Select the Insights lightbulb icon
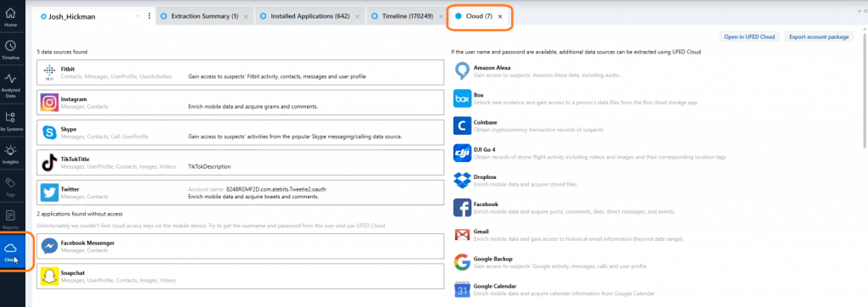 (10, 154)
